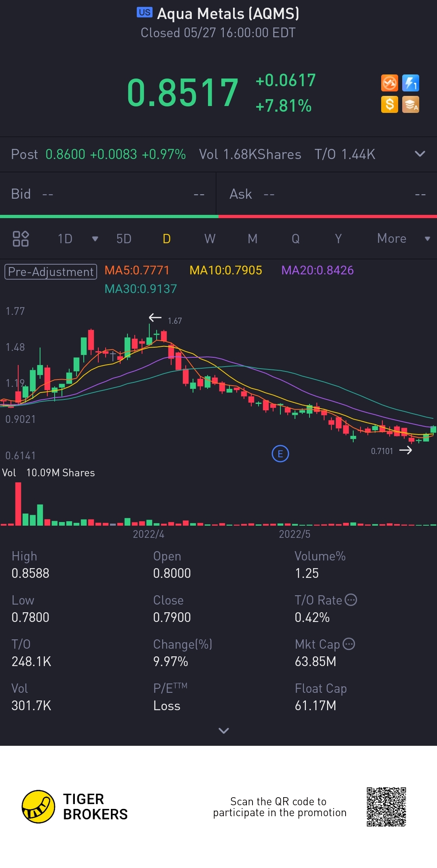
Task: Tap the yellow dollar sign icon
Action: 390,104
